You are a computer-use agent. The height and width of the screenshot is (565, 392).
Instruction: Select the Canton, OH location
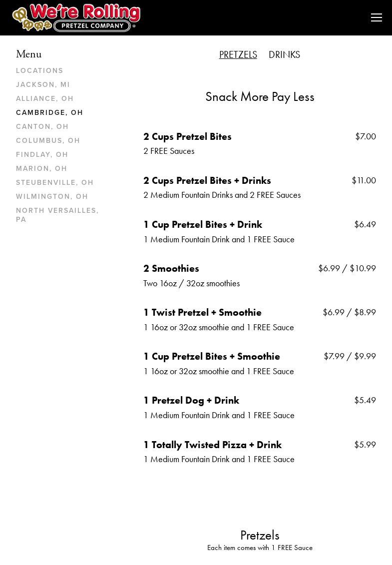[42, 127]
